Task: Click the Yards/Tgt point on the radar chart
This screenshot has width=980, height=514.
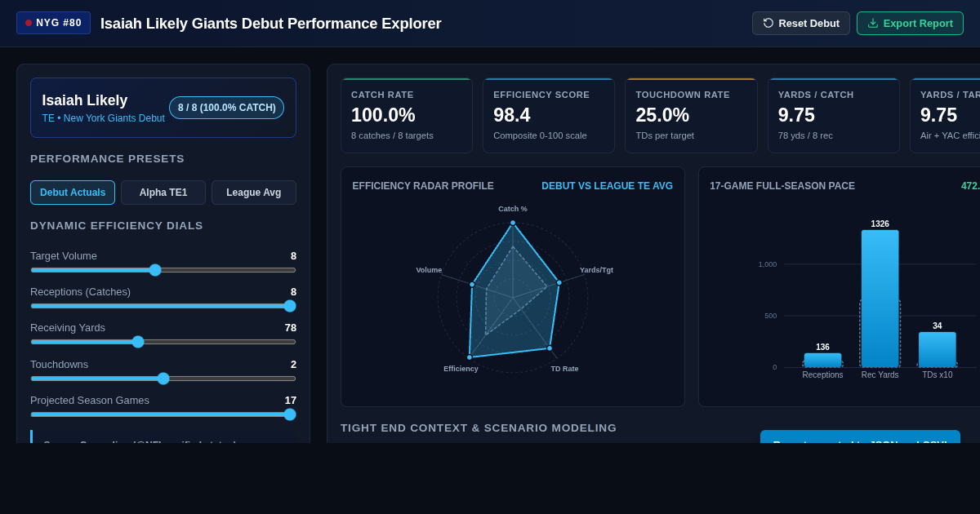Action: [x=559, y=283]
